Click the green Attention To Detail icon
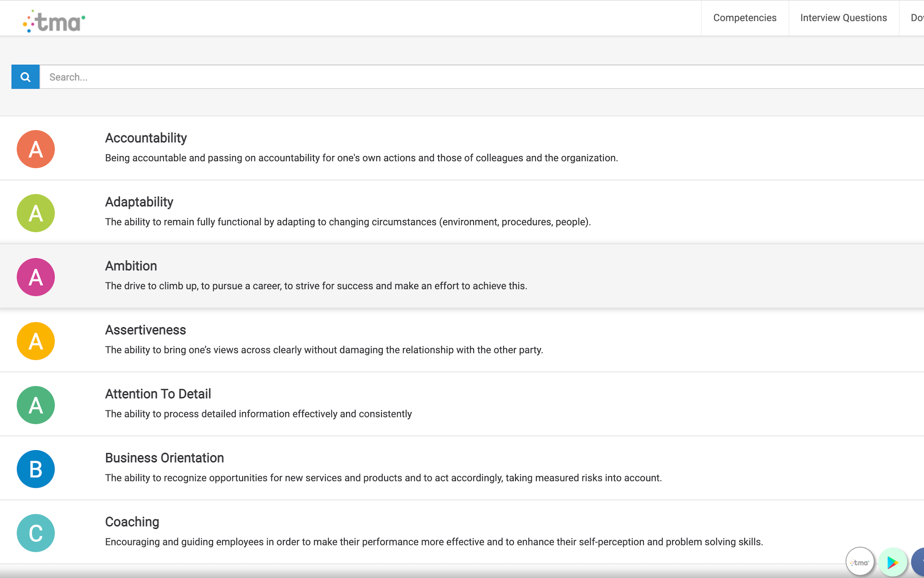This screenshot has width=924, height=578. (36, 405)
